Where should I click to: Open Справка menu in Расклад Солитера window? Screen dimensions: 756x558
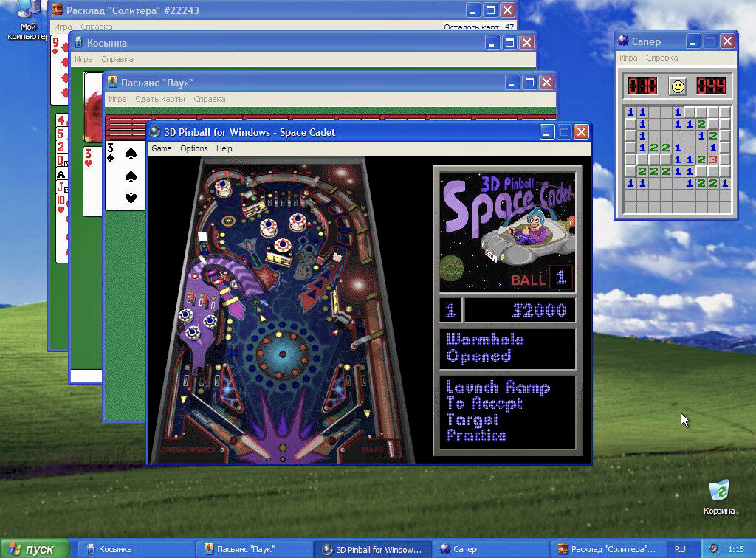97,27
